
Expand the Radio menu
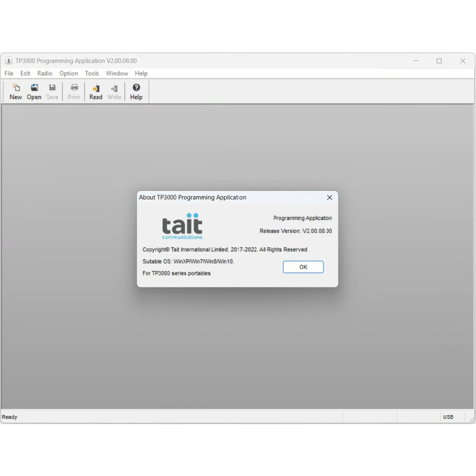[45, 73]
